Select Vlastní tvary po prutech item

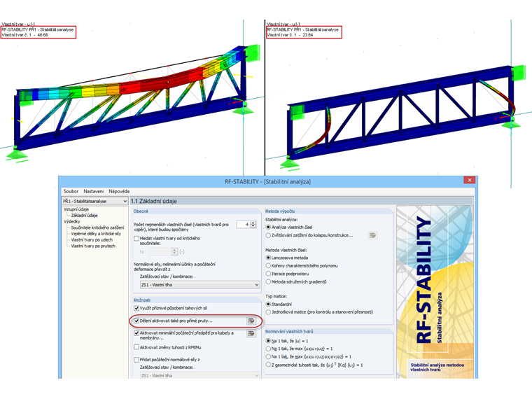click(93, 246)
